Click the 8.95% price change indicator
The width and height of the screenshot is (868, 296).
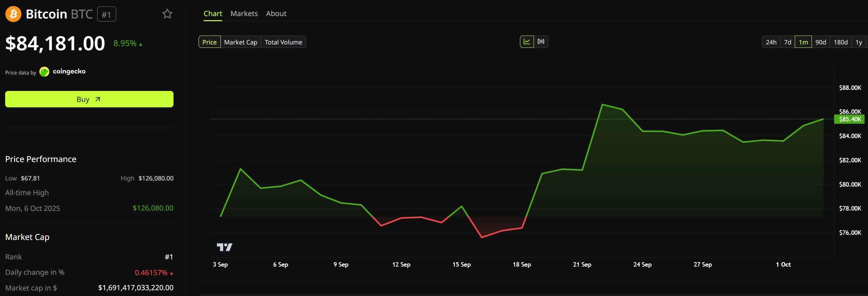coord(128,43)
